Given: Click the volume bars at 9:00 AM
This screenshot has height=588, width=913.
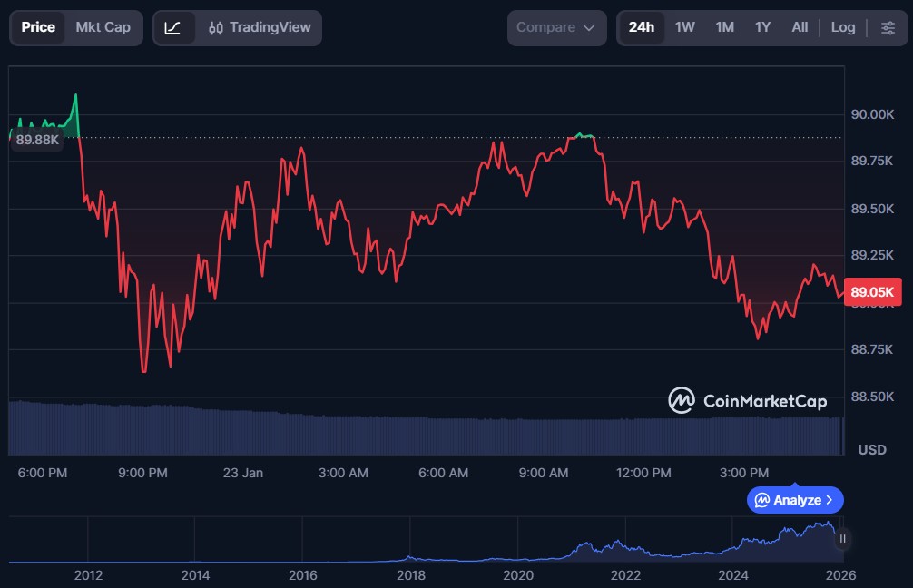Looking at the screenshot, I should [544, 436].
